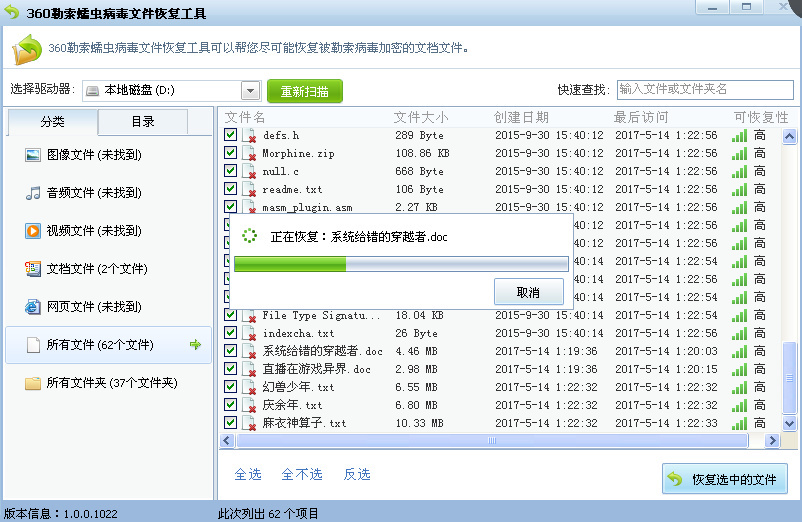The width and height of the screenshot is (802, 522).
Task: Click the file icon beside Morphine.zip
Action: pyautogui.click(x=249, y=154)
